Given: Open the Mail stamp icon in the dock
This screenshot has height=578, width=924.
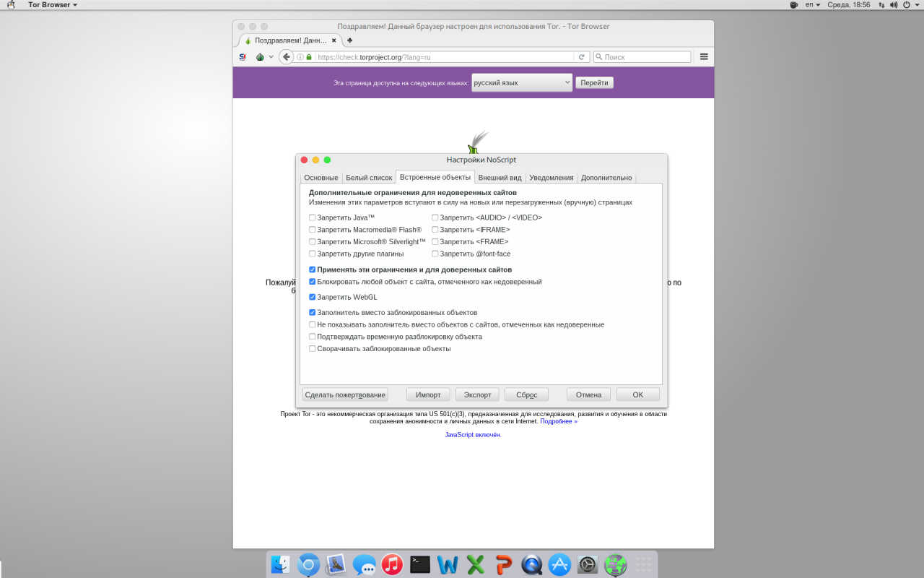Looking at the screenshot, I should 336,564.
